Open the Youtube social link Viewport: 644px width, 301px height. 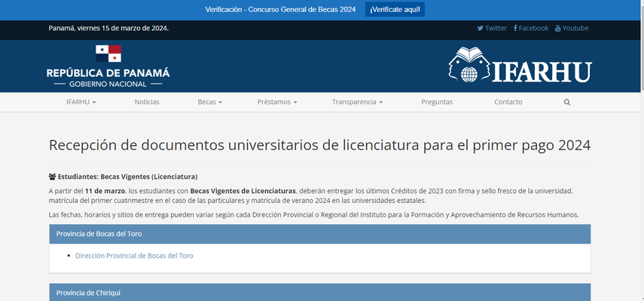point(571,28)
